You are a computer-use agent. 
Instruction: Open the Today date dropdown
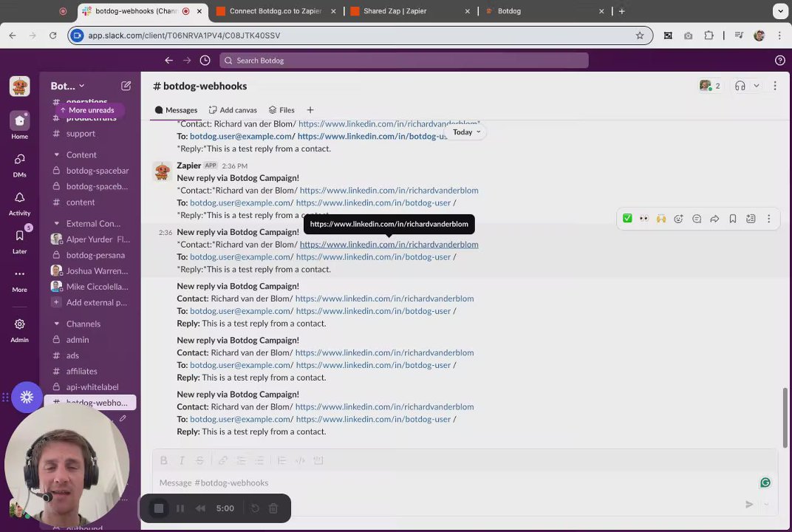tap(467, 132)
